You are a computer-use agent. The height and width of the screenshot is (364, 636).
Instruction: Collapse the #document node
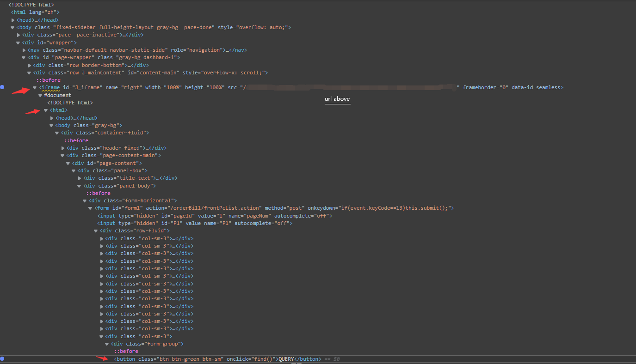(41, 95)
